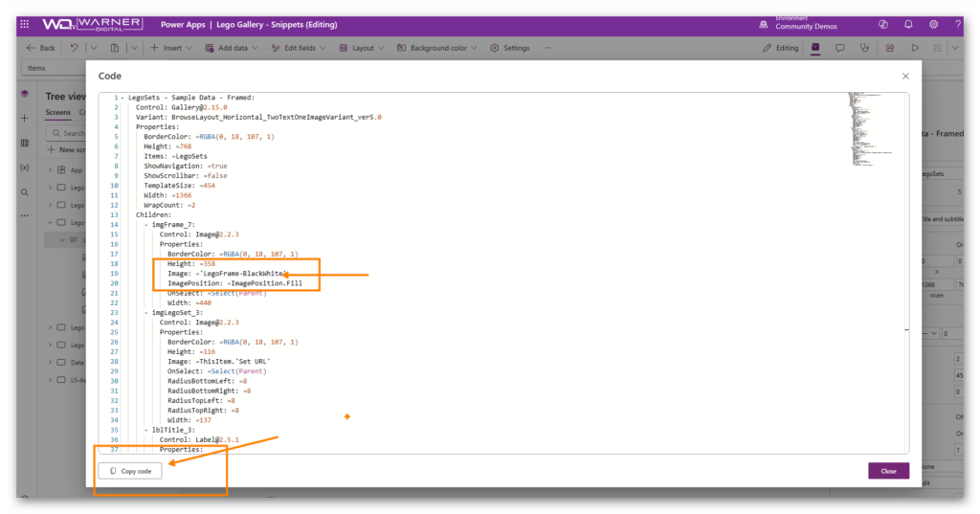Expand the App node in Tree view
Image resolution: width=980 pixels, height=514 pixels.
[x=50, y=170]
